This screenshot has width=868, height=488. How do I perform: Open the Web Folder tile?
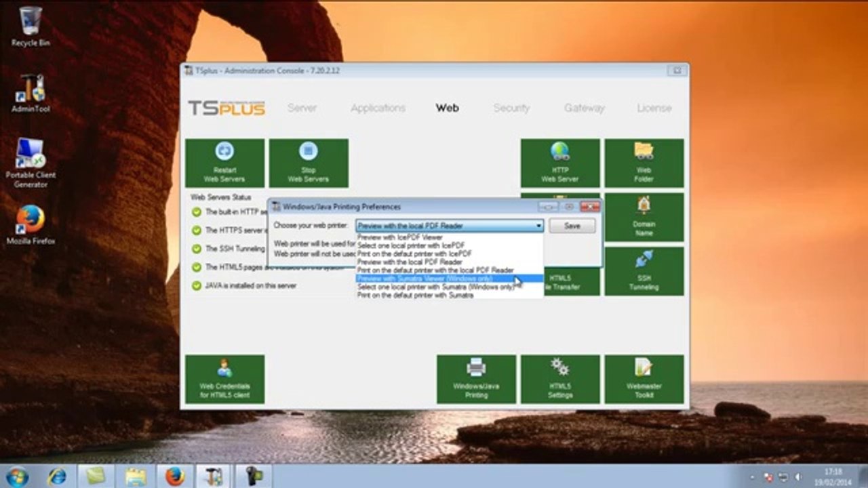[644, 163]
